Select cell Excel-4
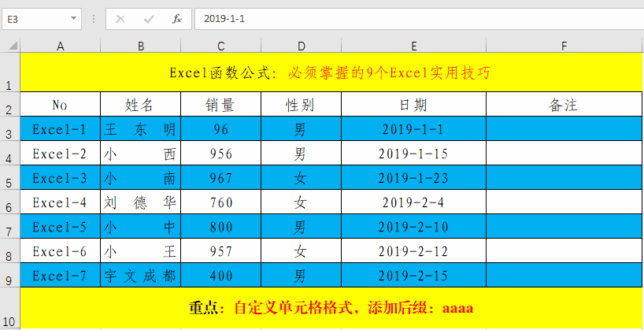 [x=61, y=202]
